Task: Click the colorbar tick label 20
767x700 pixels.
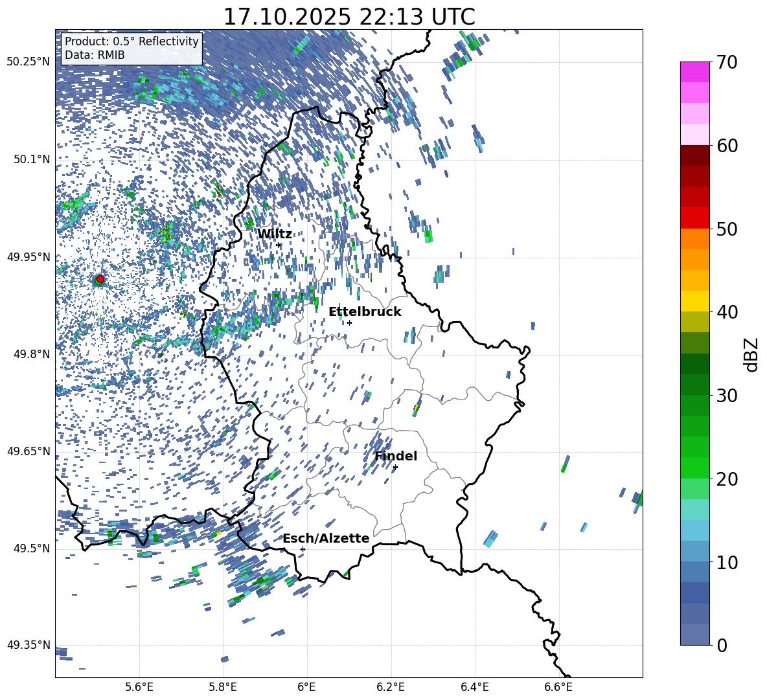Action: (x=727, y=479)
